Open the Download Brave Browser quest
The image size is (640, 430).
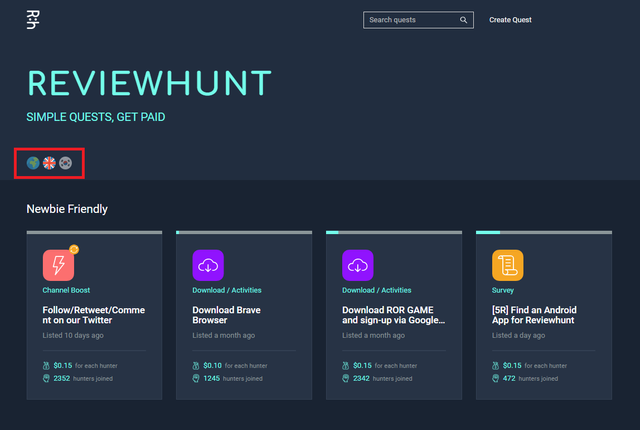coord(227,315)
